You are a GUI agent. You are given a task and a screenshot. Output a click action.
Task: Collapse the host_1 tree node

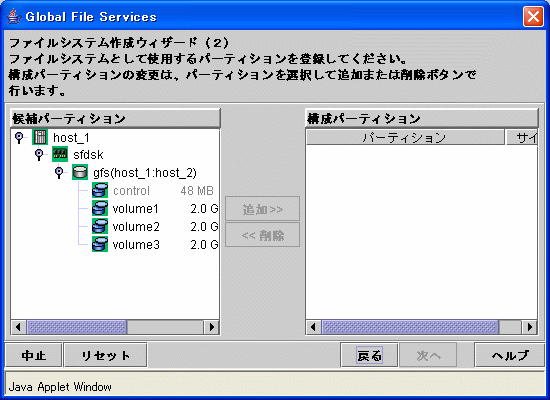point(19,137)
